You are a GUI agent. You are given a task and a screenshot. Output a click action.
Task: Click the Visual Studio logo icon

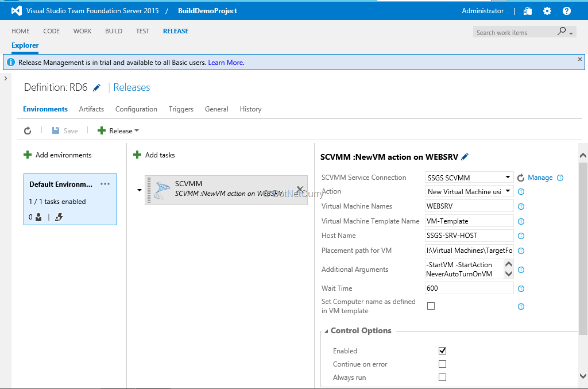tap(17, 11)
